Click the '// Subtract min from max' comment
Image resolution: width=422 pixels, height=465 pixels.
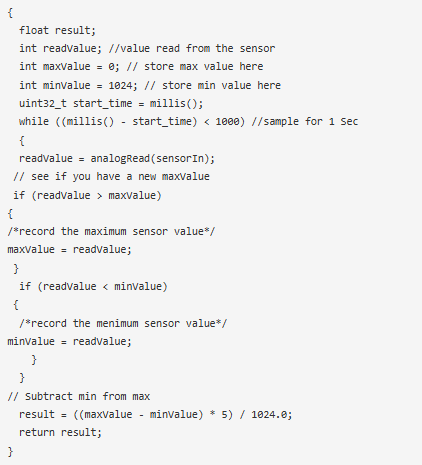[79, 396]
